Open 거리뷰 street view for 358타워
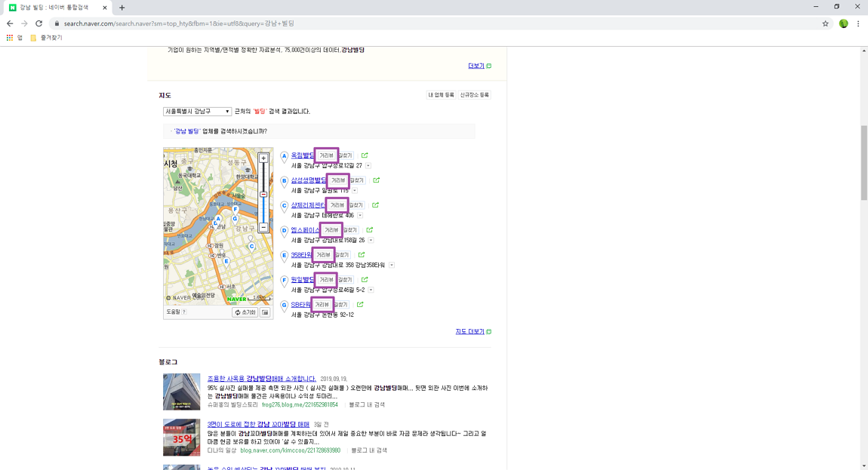This screenshot has width=868, height=470. [323, 255]
